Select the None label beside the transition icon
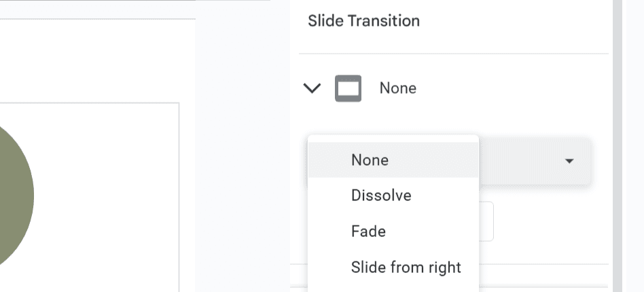Screen dimensions: 644x292 pyautogui.click(x=397, y=88)
